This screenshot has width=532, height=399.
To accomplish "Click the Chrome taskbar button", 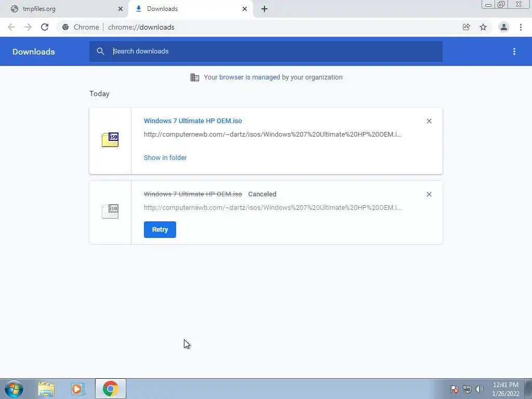I will (x=110, y=389).
